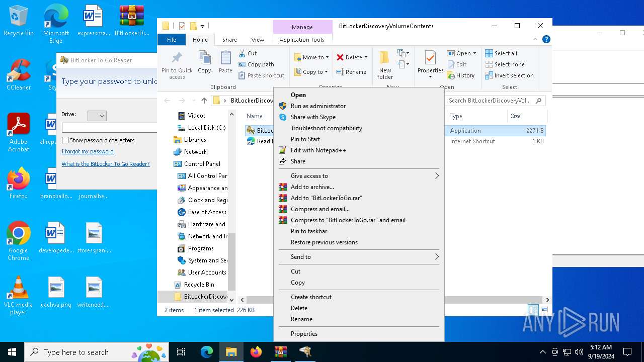Click password input field in BitLocker reader
Viewport: 644px width, 362px height.
pyautogui.click(x=109, y=128)
